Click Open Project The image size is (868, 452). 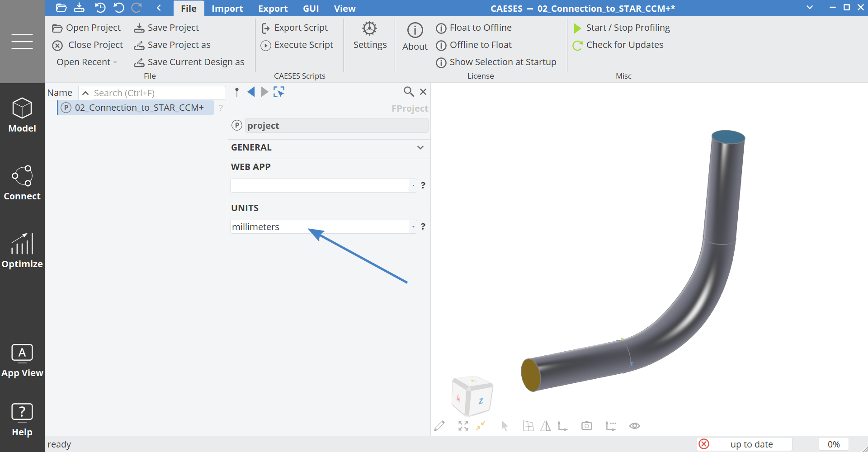(86, 28)
